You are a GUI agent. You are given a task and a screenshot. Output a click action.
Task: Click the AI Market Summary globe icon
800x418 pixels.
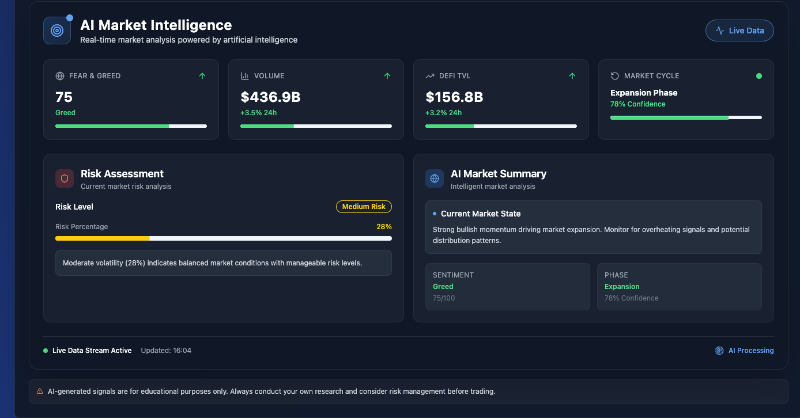[x=435, y=179]
